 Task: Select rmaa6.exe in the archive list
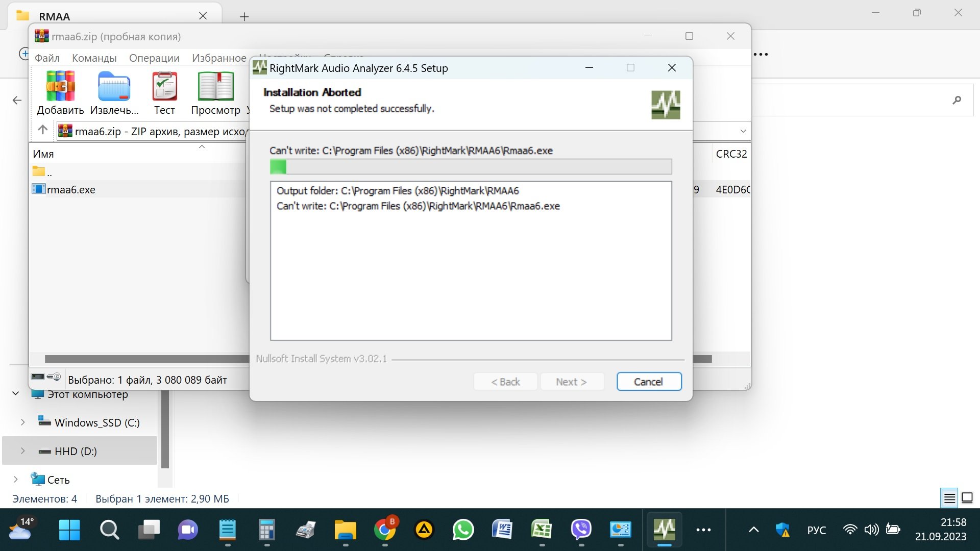71,190
